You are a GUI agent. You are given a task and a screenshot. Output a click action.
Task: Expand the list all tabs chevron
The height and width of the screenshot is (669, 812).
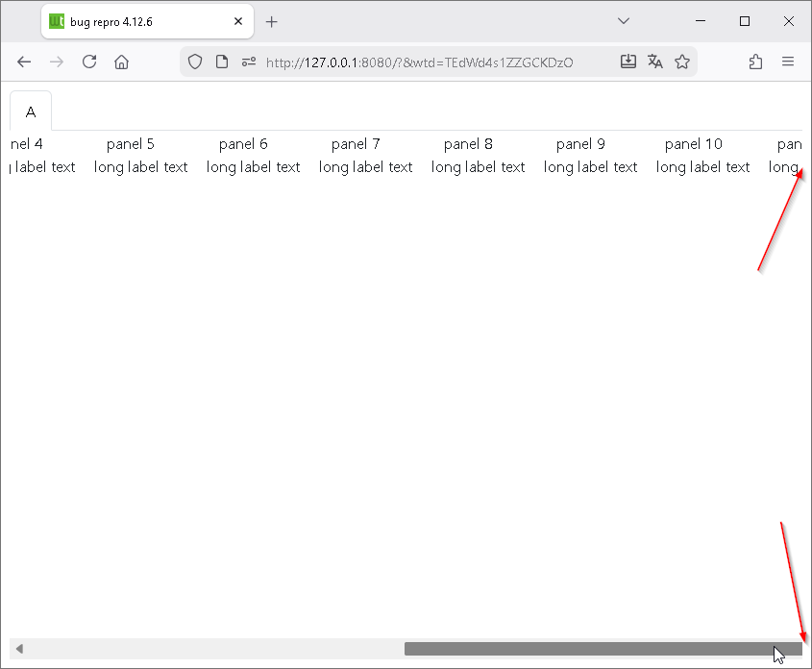click(x=624, y=21)
